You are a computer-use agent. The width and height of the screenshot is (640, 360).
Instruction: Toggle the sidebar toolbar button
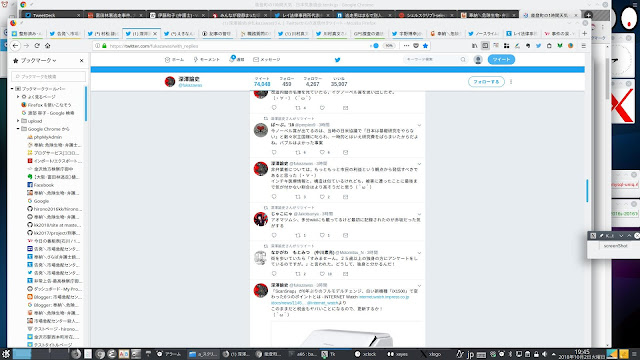click(485, 46)
